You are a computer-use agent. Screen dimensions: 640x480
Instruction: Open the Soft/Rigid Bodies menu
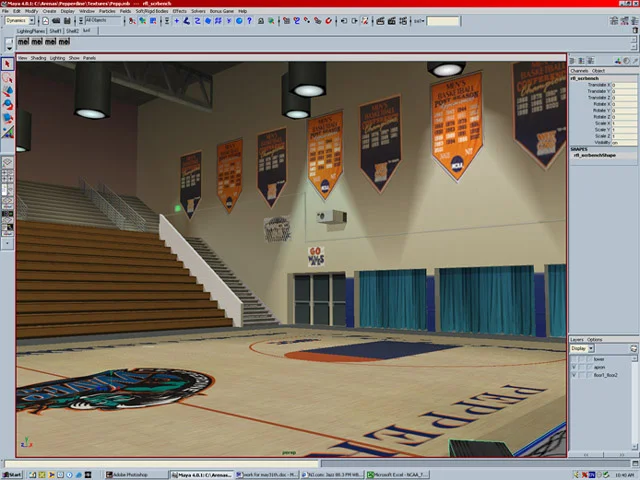152,11
